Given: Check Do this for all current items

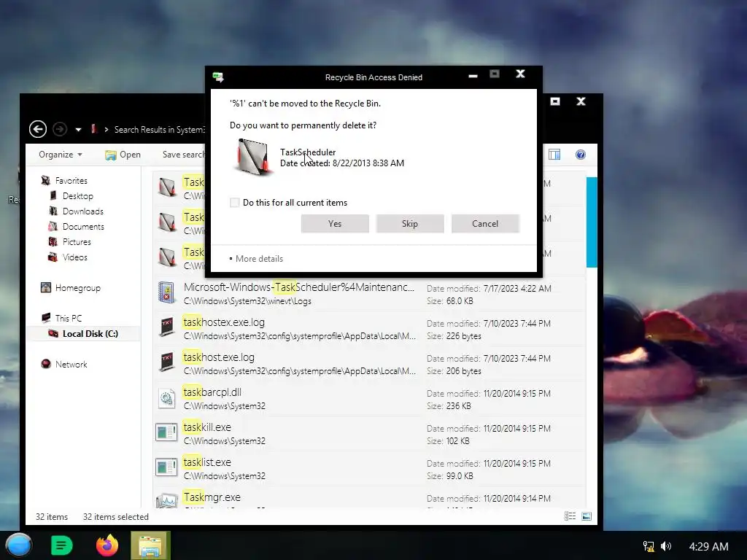Looking at the screenshot, I should point(234,203).
